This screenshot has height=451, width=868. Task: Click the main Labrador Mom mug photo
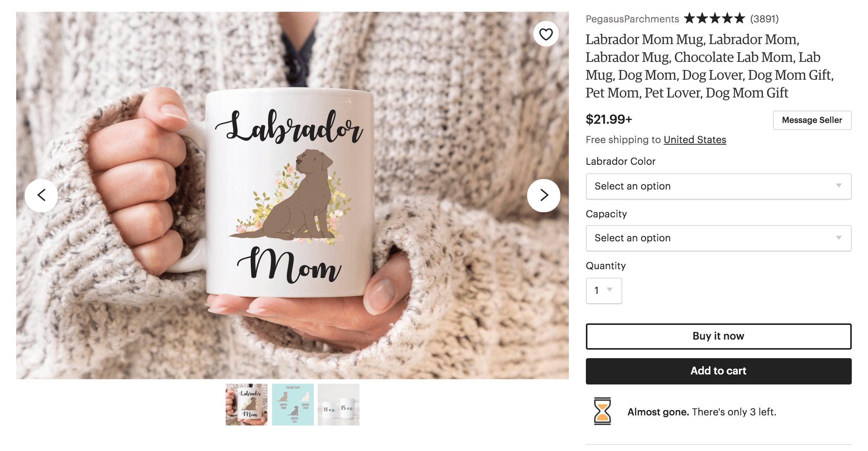[x=293, y=195]
